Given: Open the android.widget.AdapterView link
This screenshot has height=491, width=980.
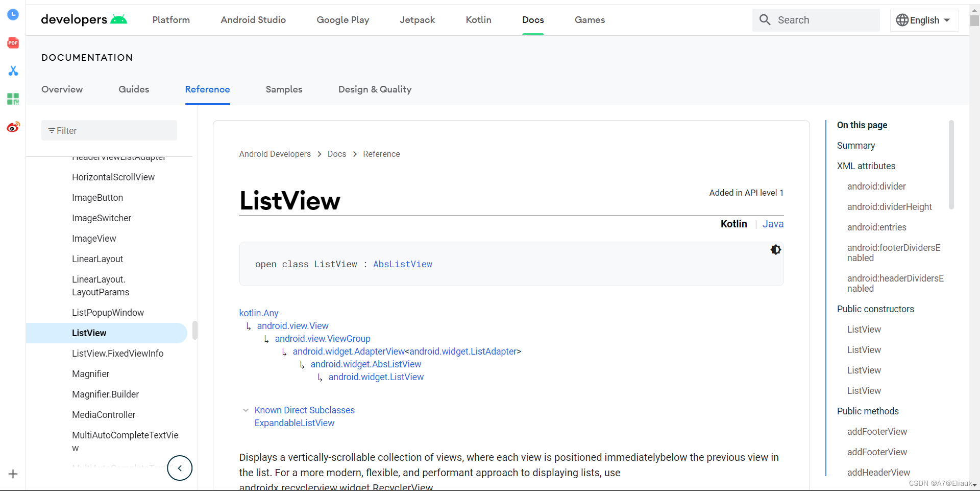Looking at the screenshot, I should (349, 352).
